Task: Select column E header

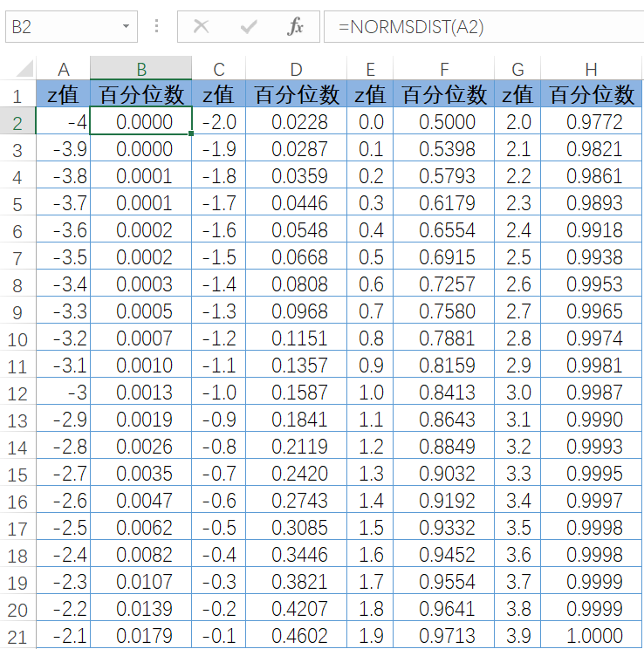Action: 370,70
